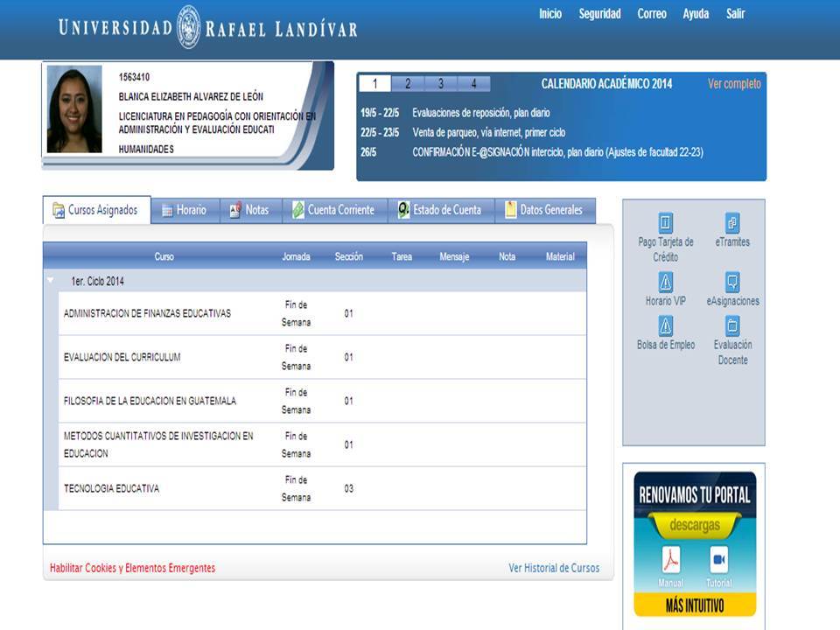Select METODOS CUANTITATIVOS DE INVESTIGACION course
Image resolution: width=840 pixels, height=630 pixels.
pyautogui.click(x=158, y=444)
